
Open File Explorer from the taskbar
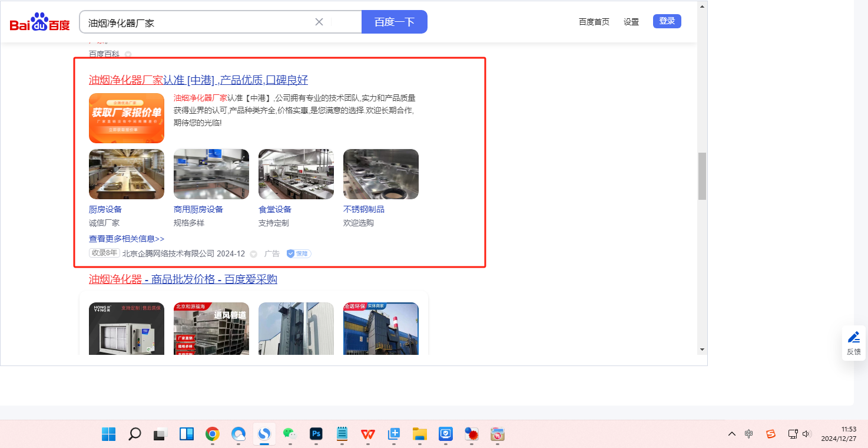tap(420, 434)
